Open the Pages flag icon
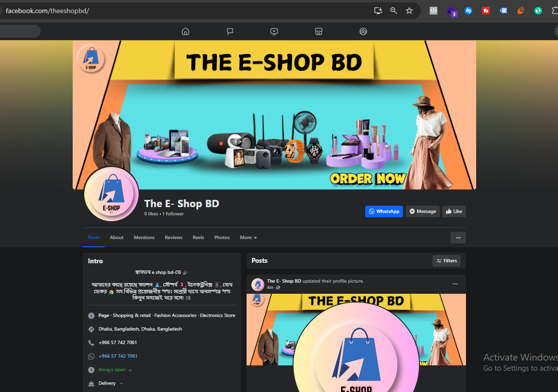 [230, 31]
